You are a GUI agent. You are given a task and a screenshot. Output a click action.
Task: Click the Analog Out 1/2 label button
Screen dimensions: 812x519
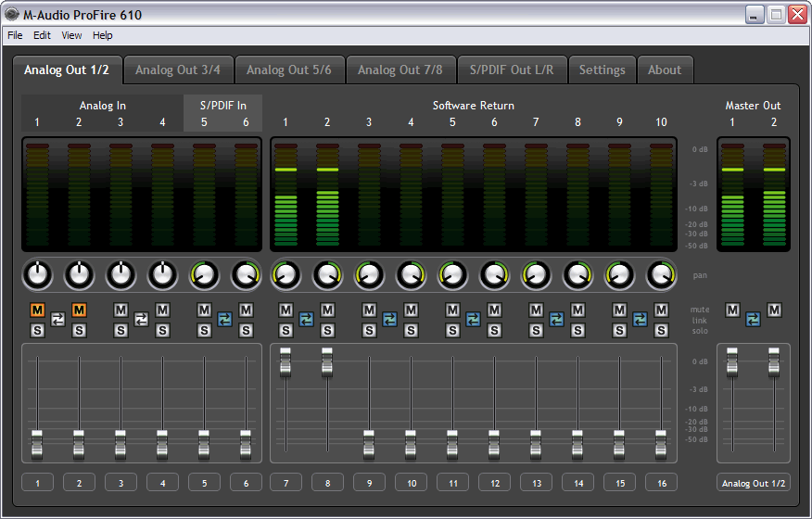[x=754, y=483]
